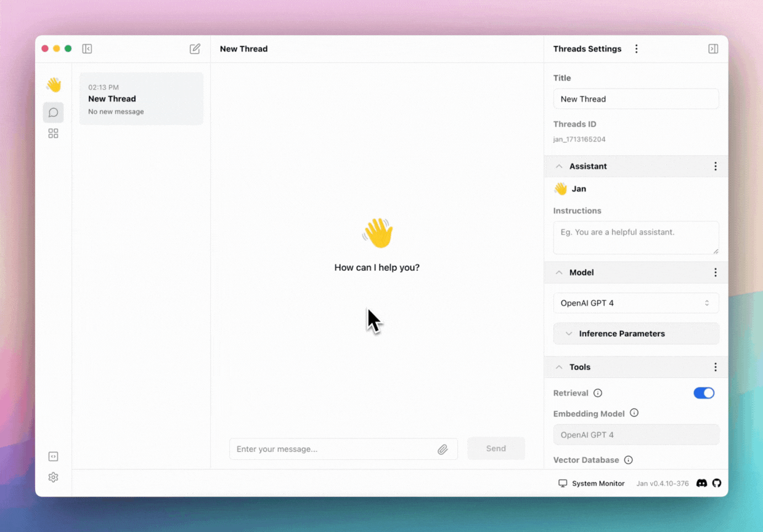Image resolution: width=763 pixels, height=532 pixels.
Task: Open the GitHub link icon
Action: point(717,483)
